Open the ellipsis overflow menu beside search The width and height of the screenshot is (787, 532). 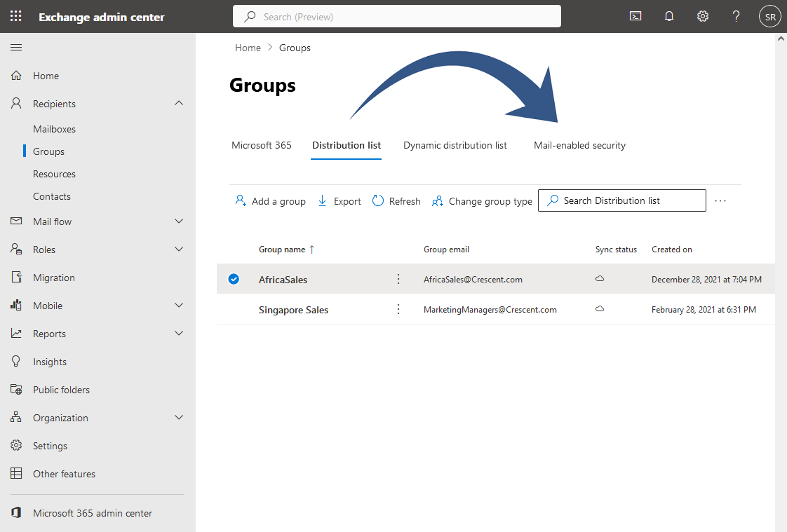(720, 200)
